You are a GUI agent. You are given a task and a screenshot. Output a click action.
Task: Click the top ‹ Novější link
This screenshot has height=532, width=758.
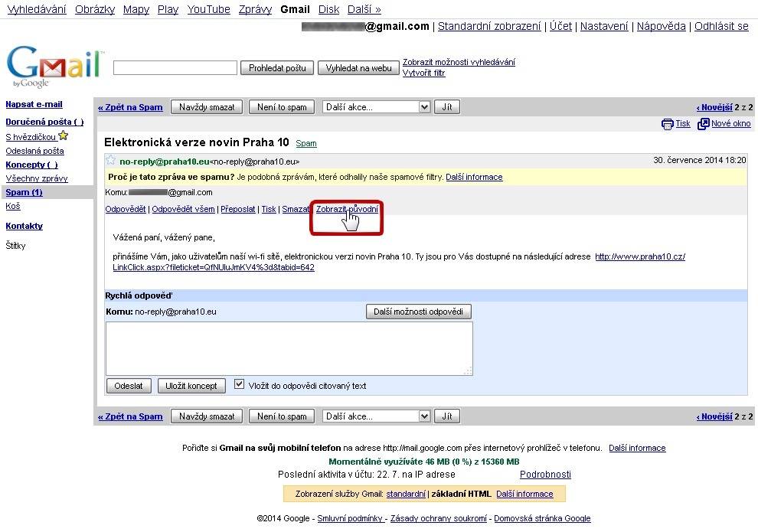coord(714,107)
